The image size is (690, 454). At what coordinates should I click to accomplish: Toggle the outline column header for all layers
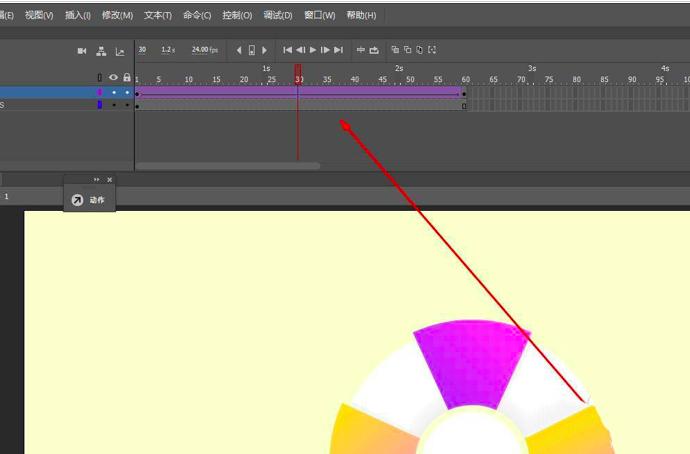(99, 78)
